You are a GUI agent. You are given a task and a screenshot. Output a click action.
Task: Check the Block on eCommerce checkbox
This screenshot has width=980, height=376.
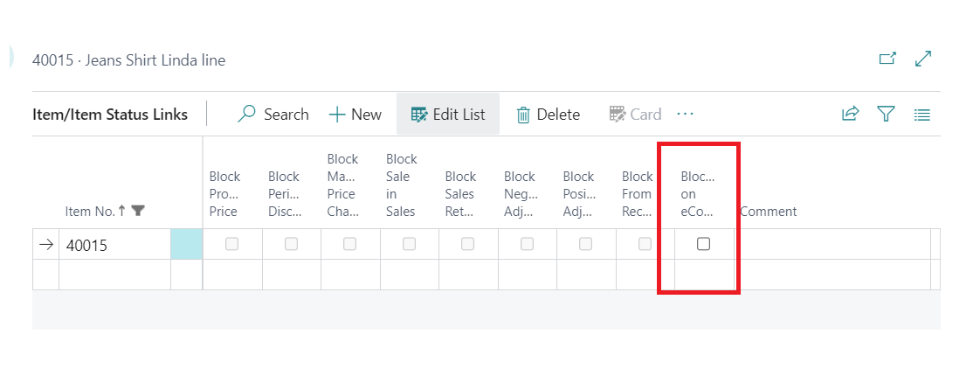703,245
